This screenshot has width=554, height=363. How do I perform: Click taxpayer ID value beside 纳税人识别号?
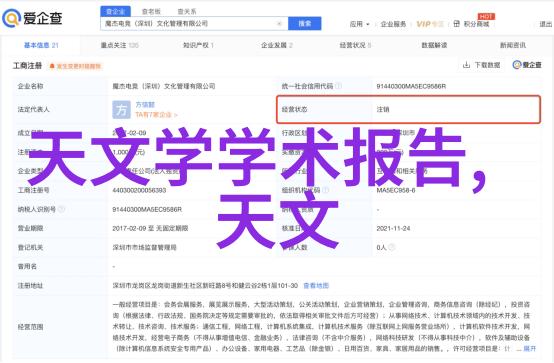tap(147, 209)
